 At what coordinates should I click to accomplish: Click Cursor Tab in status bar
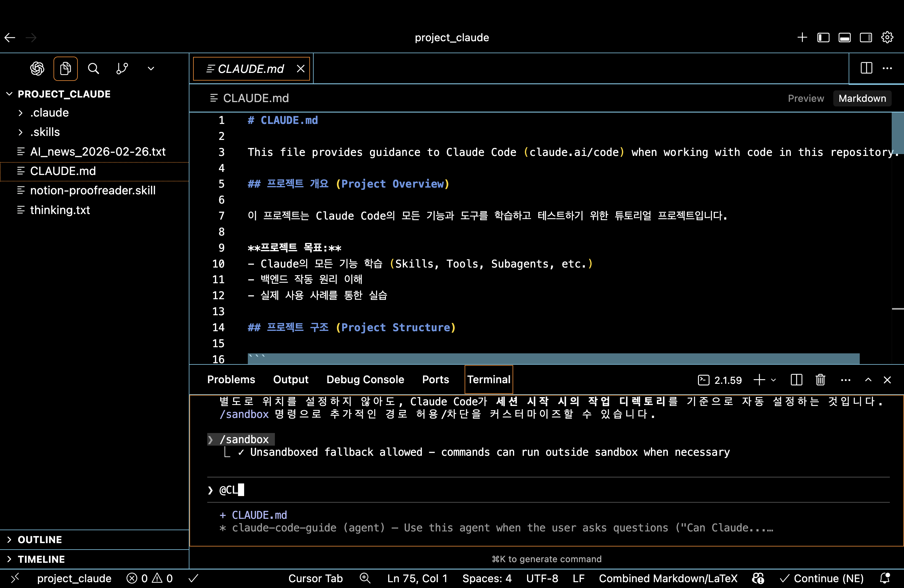pyautogui.click(x=315, y=578)
